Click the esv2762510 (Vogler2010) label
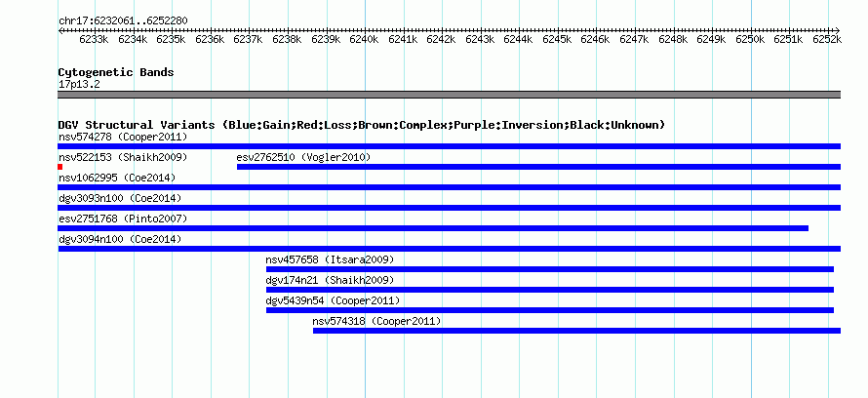 click(x=303, y=157)
